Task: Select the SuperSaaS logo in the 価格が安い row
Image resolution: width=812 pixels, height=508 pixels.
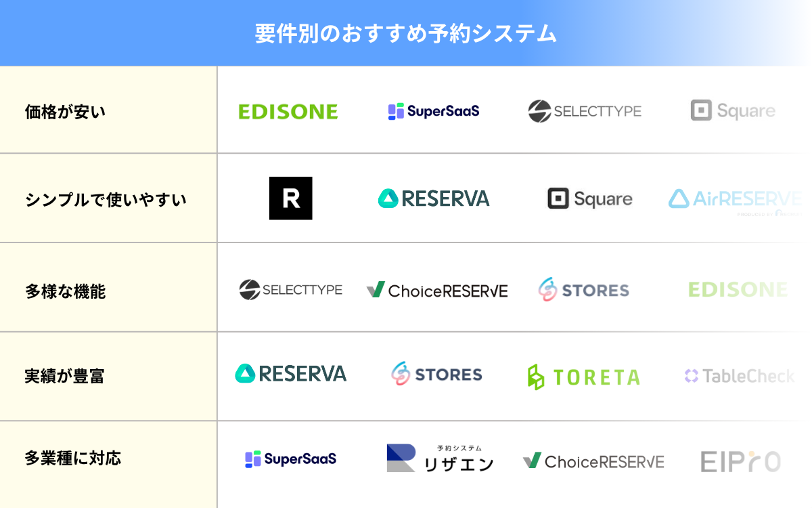Action: (434, 111)
